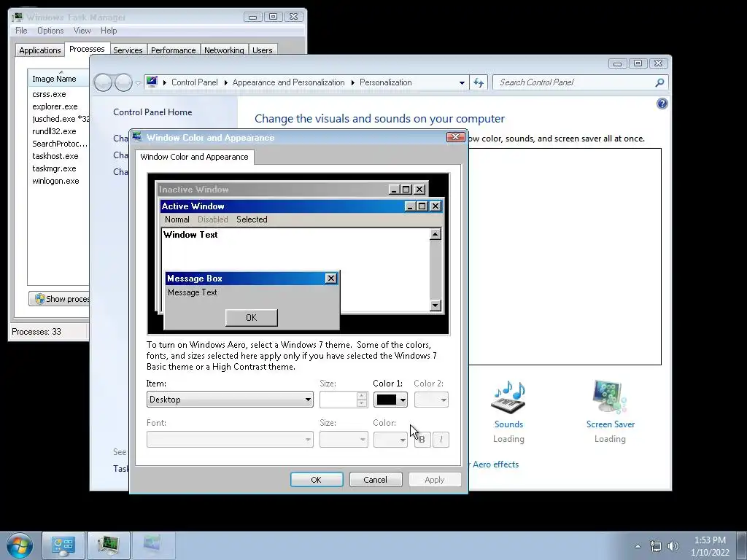The height and width of the screenshot is (560, 747).
Task: Switch to Users tab in Task Manager
Action: [263, 50]
